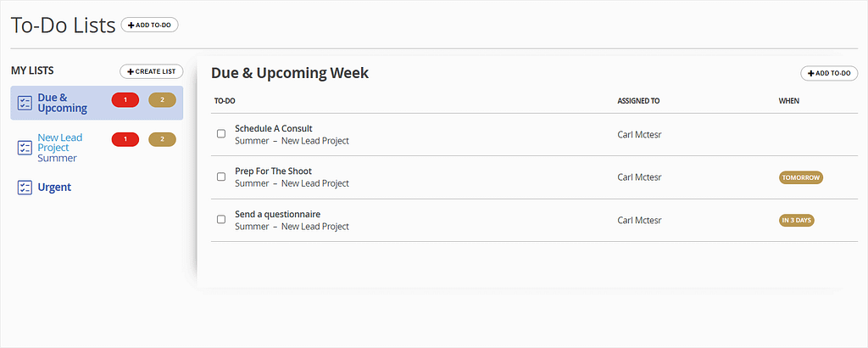This screenshot has height=348, width=868.
Task: Check off Schedule A Consult to-do
Action: coord(221,134)
